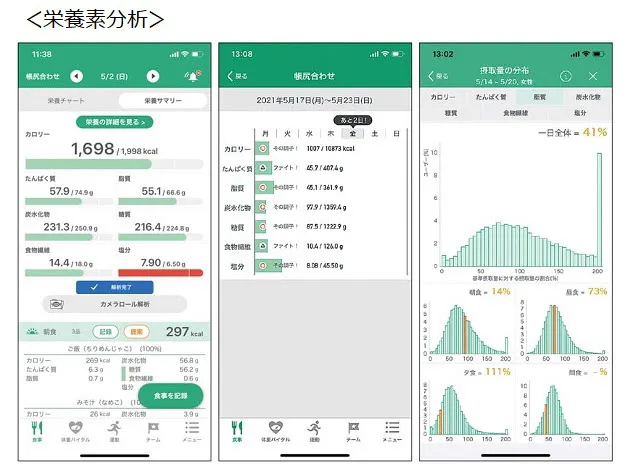This screenshot has height=465, width=630.
Task: Go to next date after 5/2 (日)
Action: click(x=153, y=76)
